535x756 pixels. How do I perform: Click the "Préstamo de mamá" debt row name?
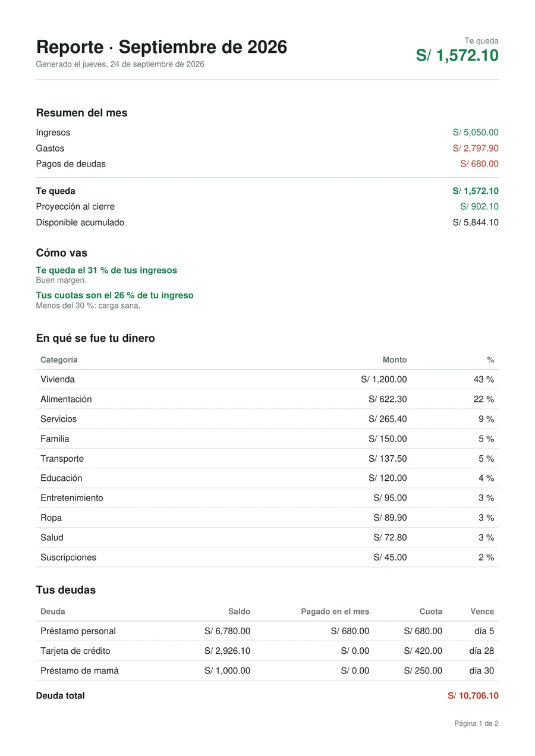click(x=80, y=671)
